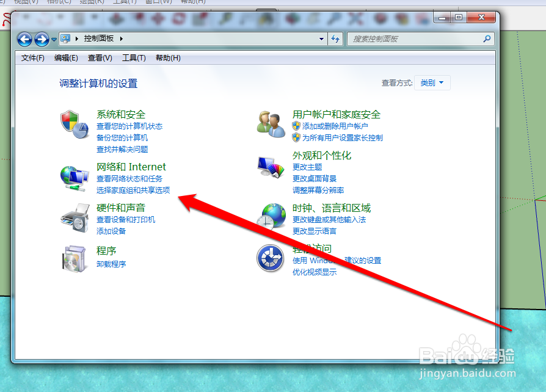Open Ease of Access circular icon
Image resolution: width=546 pixels, height=392 pixels.
(270, 258)
